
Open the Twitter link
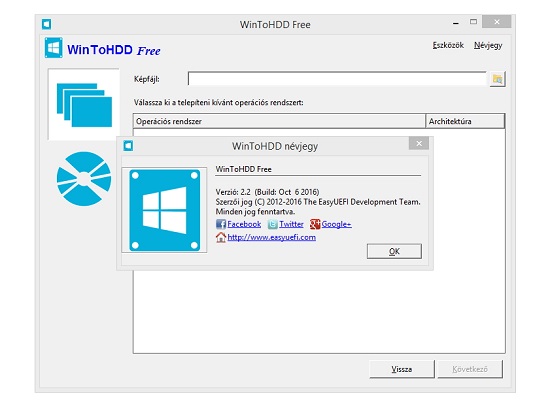(291, 224)
